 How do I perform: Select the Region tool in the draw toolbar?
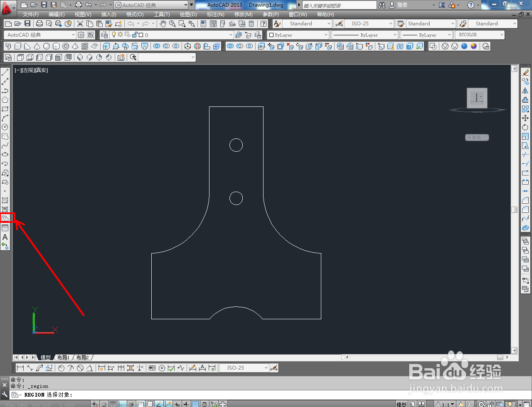(x=5, y=218)
